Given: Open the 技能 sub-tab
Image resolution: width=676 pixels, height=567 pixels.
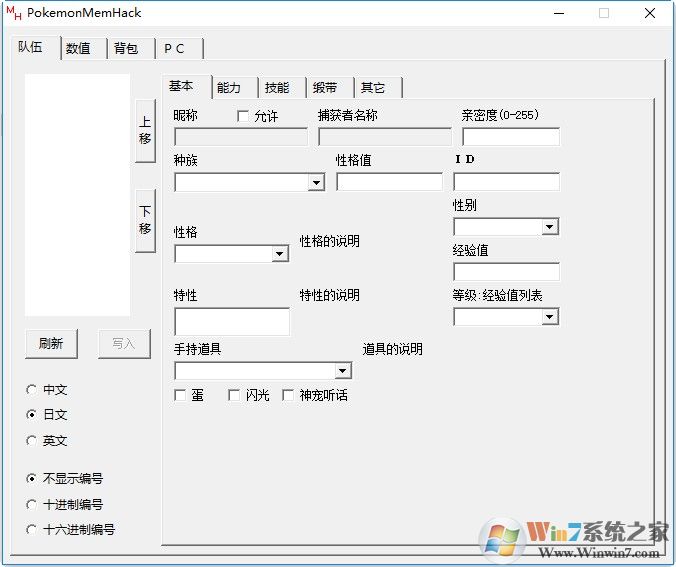Looking at the screenshot, I should click(x=282, y=88).
